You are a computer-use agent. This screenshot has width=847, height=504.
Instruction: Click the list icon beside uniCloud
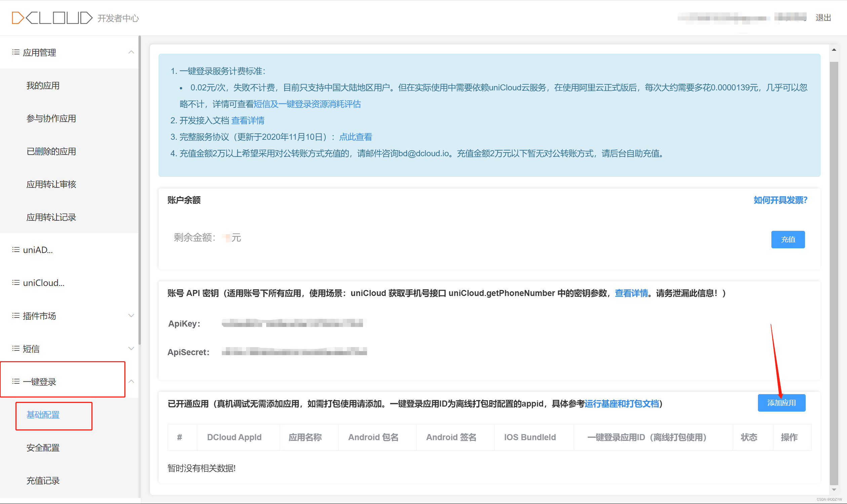click(15, 283)
